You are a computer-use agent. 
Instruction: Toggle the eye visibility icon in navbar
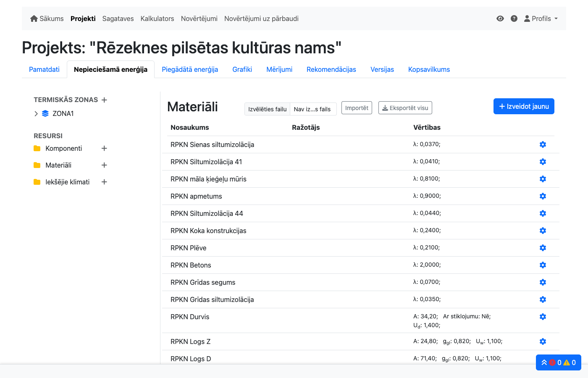(500, 18)
